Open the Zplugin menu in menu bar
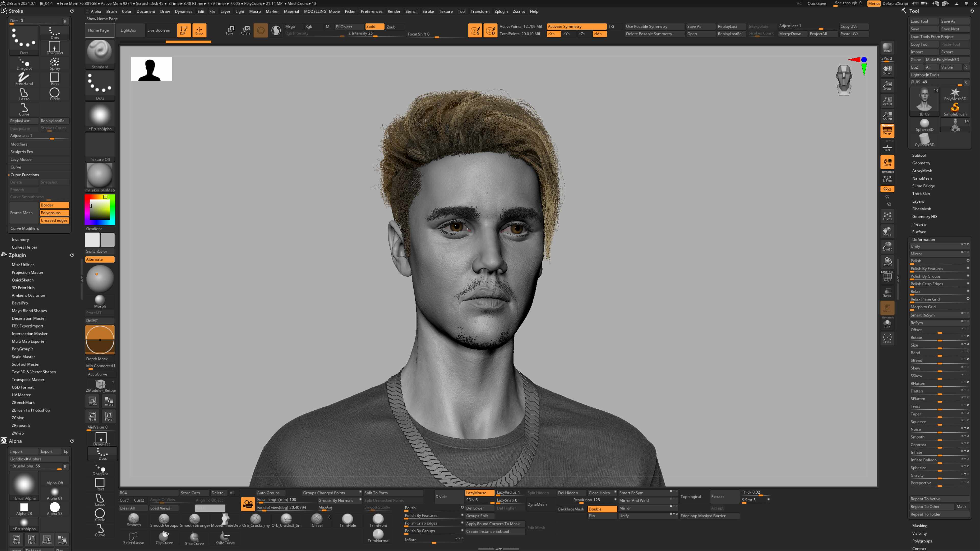Image resolution: width=980 pixels, height=551 pixels. [501, 11]
